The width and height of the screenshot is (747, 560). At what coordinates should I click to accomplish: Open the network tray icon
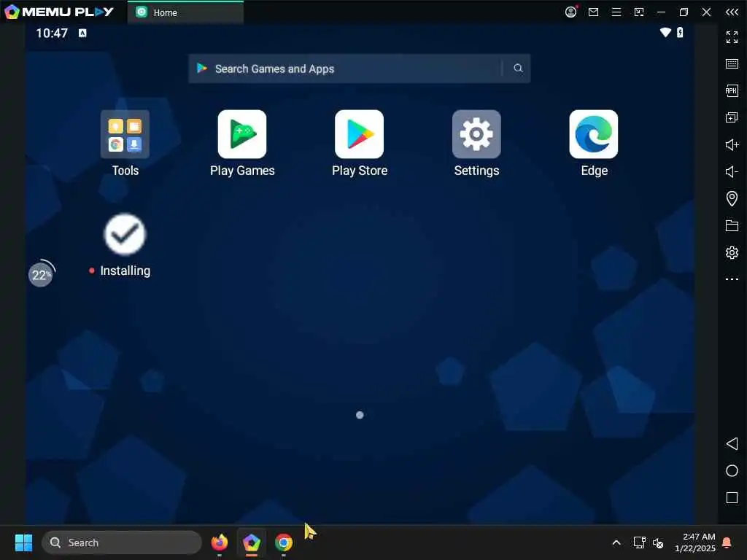click(639, 542)
